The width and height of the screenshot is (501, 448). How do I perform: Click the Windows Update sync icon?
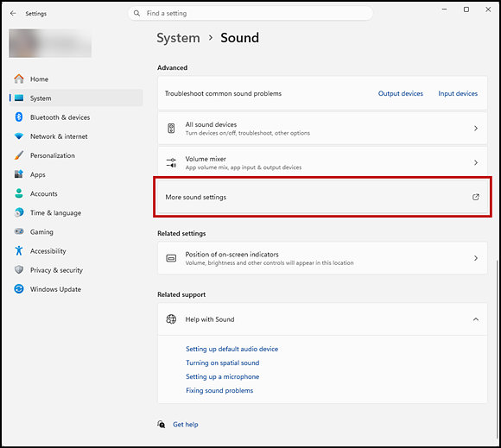coord(19,289)
